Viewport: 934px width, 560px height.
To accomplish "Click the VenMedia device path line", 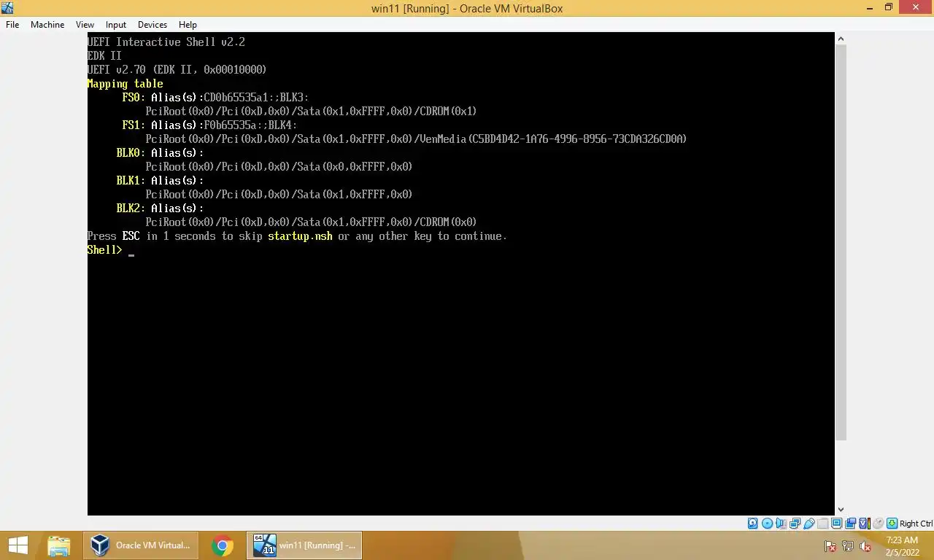I will pyautogui.click(x=416, y=139).
